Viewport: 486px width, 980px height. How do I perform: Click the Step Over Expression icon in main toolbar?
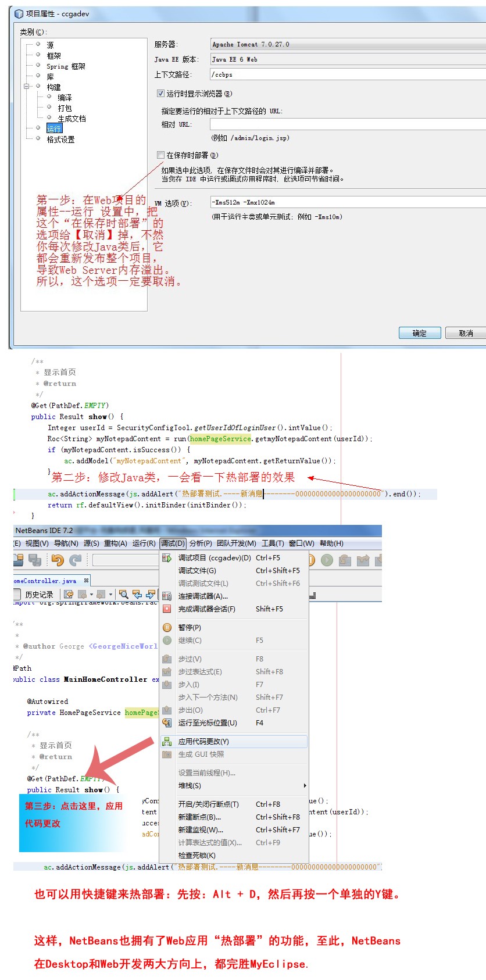363,560
